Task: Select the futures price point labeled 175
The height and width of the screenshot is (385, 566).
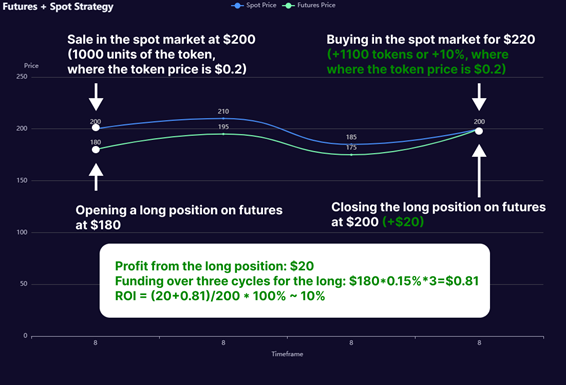Action: [351, 155]
